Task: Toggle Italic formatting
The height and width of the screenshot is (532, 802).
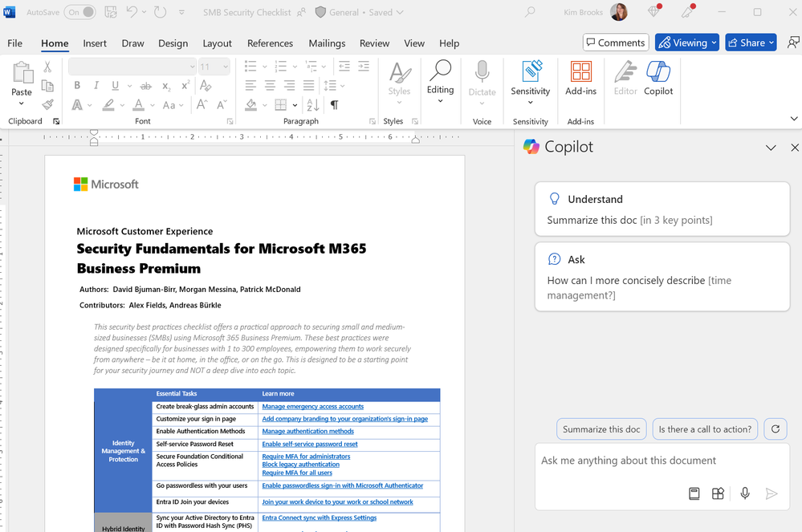Action: [x=96, y=85]
